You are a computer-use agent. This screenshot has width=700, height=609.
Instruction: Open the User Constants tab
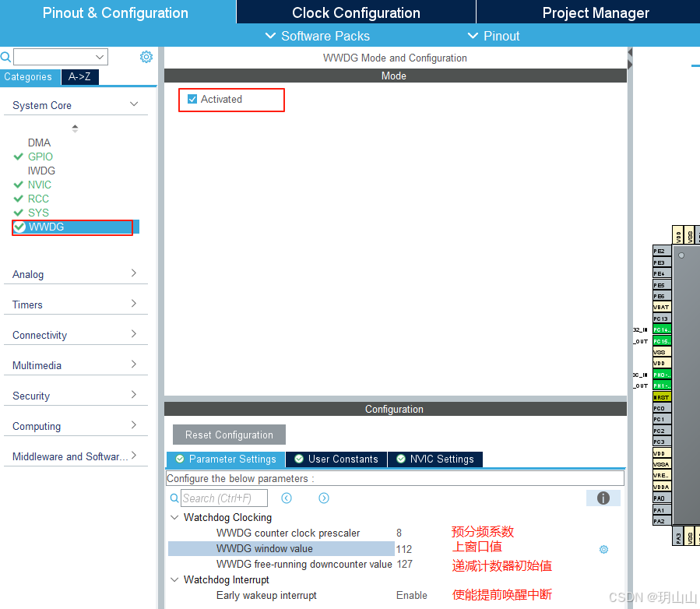pyautogui.click(x=336, y=459)
